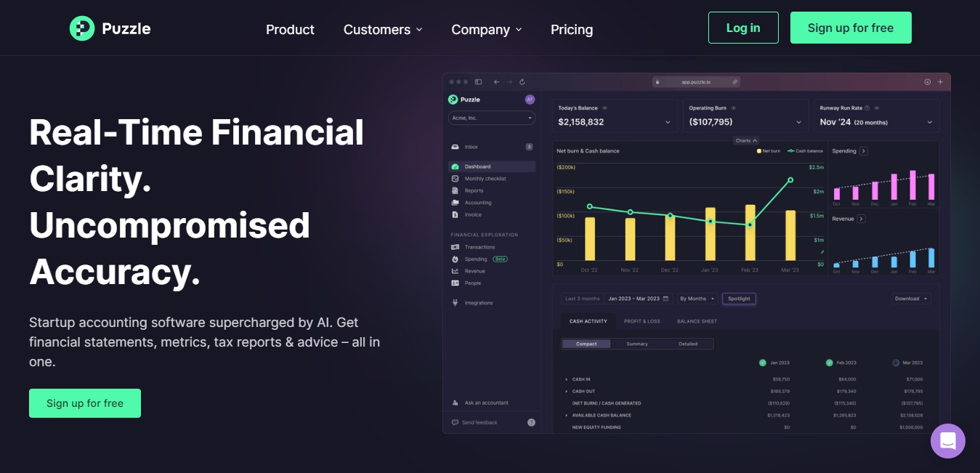Click Sign up for free below headline

pyautogui.click(x=85, y=403)
